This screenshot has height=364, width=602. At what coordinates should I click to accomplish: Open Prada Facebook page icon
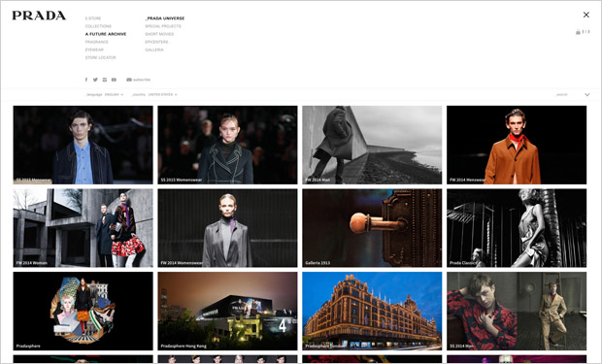pyautogui.click(x=86, y=80)
